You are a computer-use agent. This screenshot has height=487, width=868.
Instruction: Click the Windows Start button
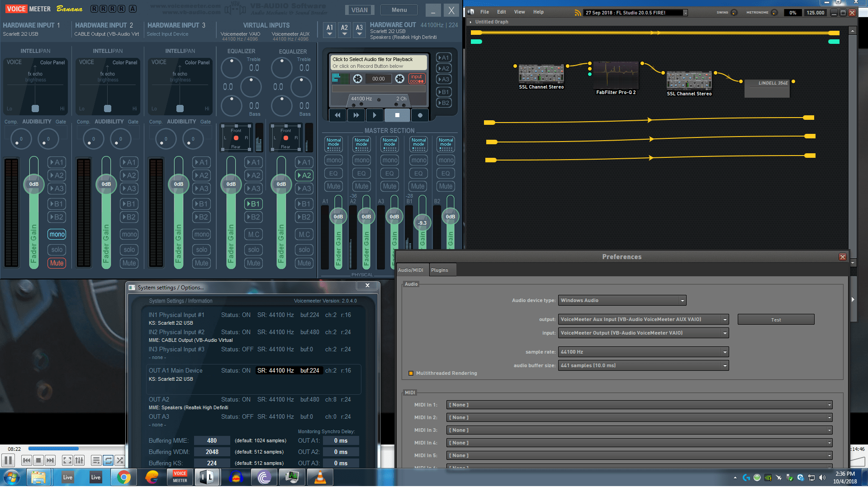pos(12,477)
